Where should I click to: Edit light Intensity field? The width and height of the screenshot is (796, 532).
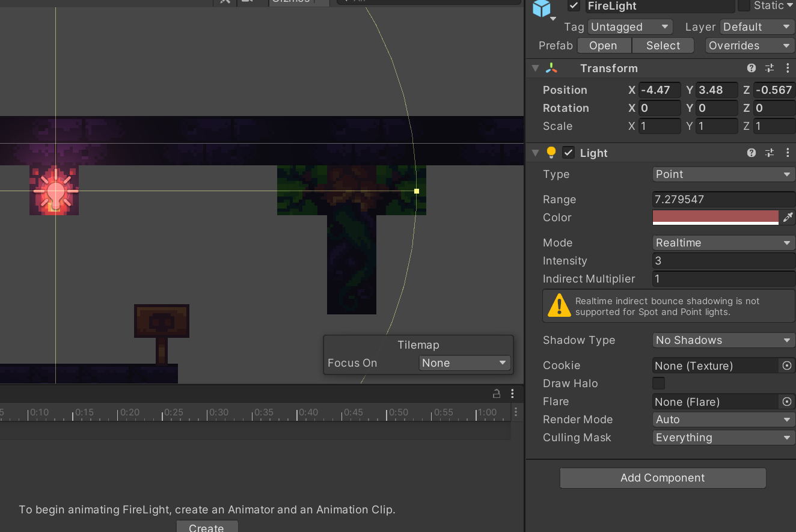click(724, 261)
